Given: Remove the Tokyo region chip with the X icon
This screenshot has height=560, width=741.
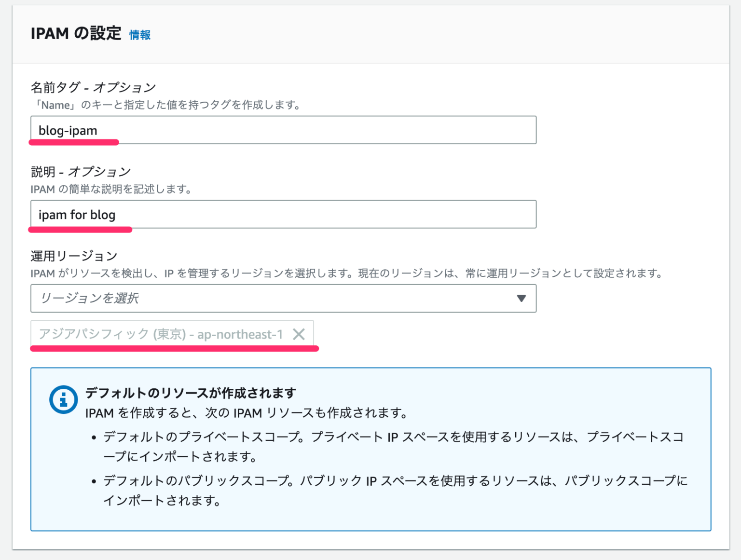Looking at the screenshot, I should click(299, 334).
